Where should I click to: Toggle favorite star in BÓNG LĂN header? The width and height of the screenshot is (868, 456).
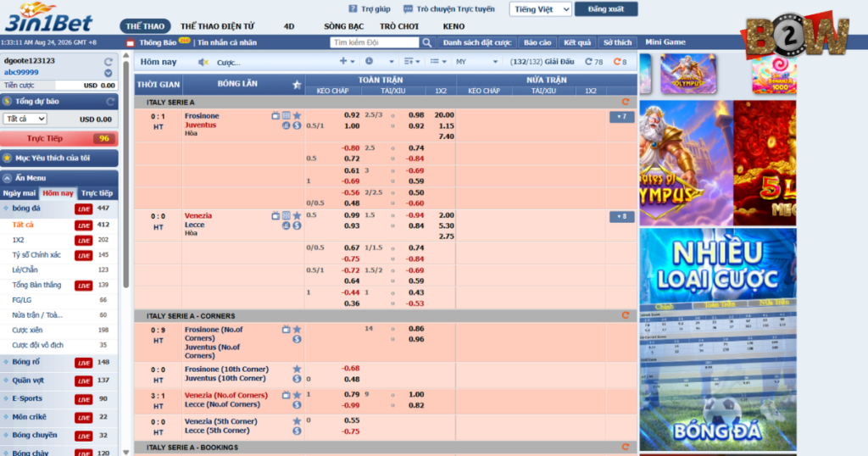pyautogui.click(x=297, y=85)
